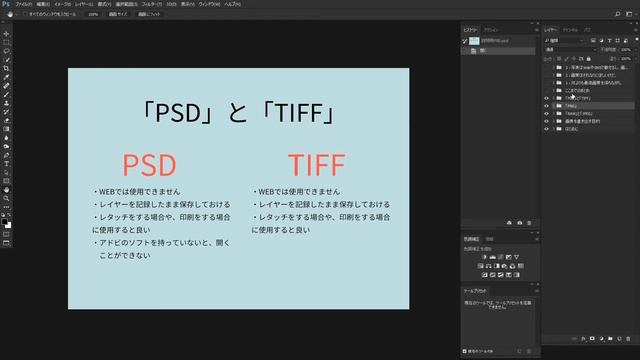Filter layers by type layers icon
Image resolution: width=640 pixels, height=360 pixels.
(609, 40)
